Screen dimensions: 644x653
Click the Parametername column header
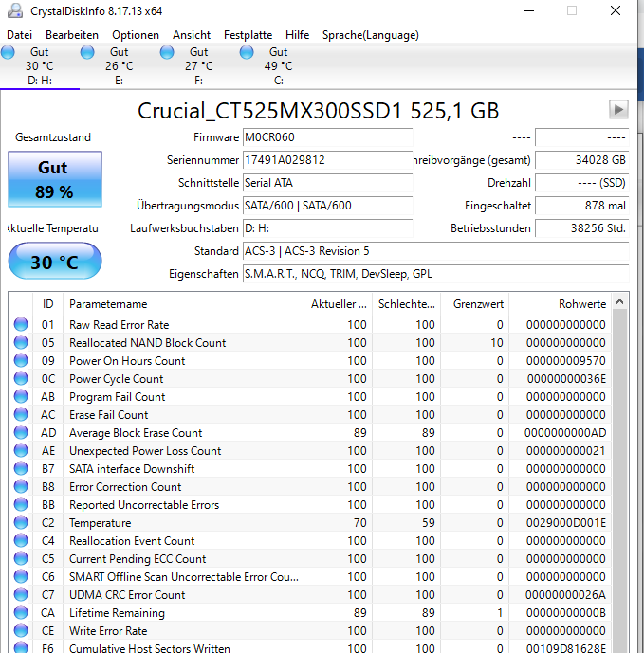tap(183, 304)
